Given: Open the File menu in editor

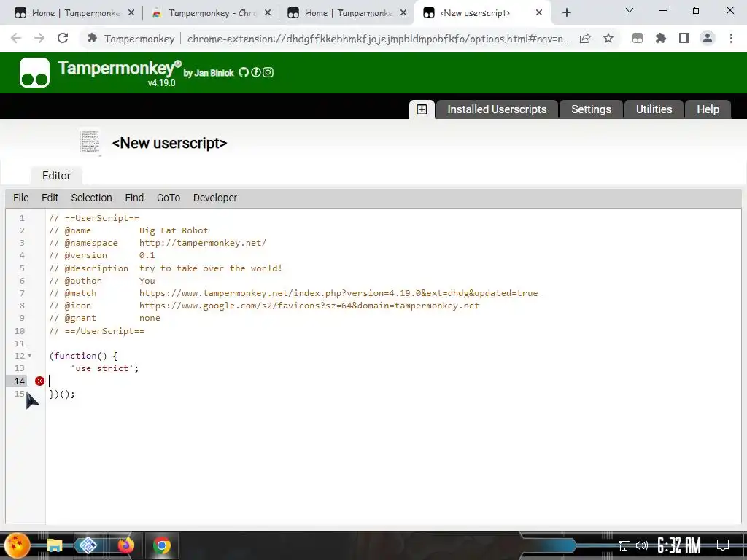Looking at the screenshot, I should (21, 198).
